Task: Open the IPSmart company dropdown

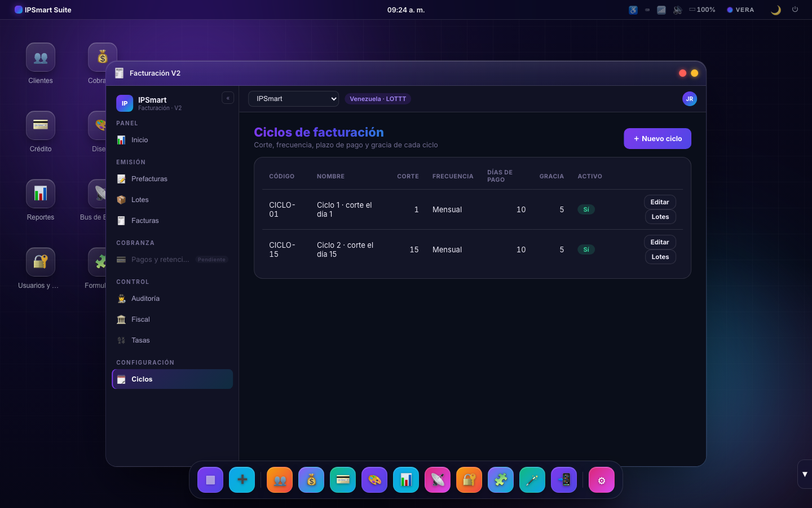Action: point(293,99)
